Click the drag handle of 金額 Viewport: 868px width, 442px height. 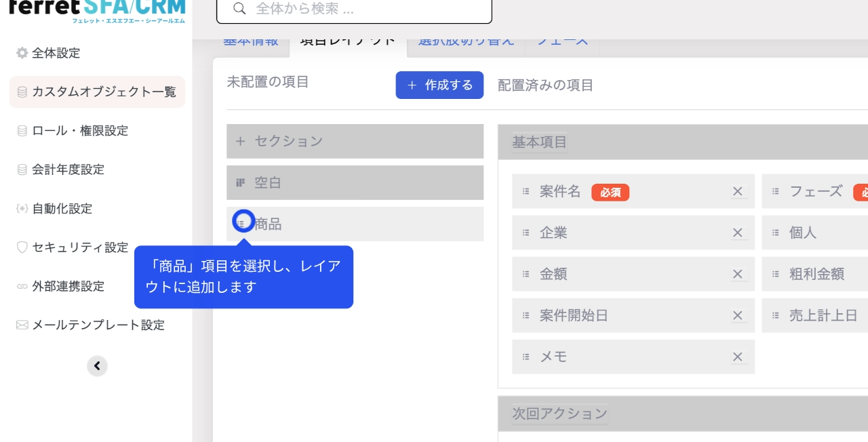[526, 275]
